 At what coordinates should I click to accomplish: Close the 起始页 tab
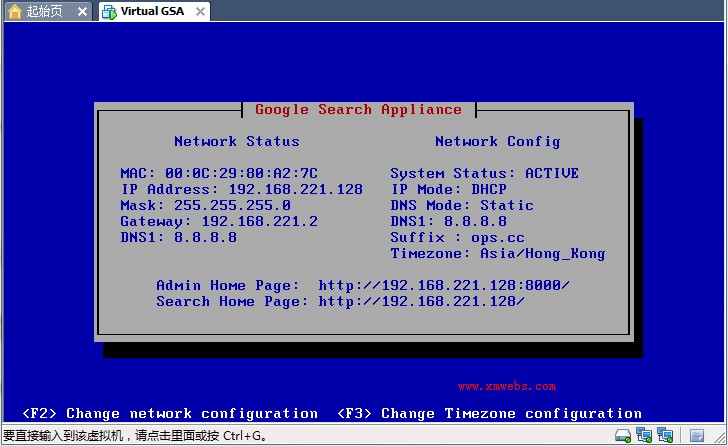(x=82, y=12)
